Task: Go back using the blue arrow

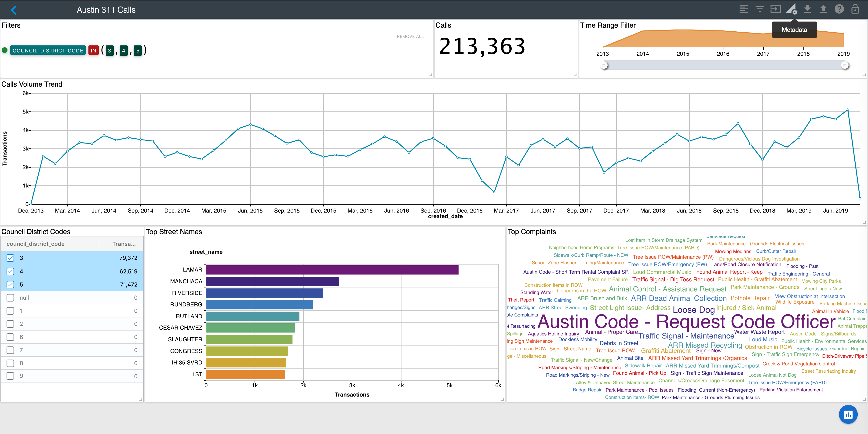Action: point(14,10)
